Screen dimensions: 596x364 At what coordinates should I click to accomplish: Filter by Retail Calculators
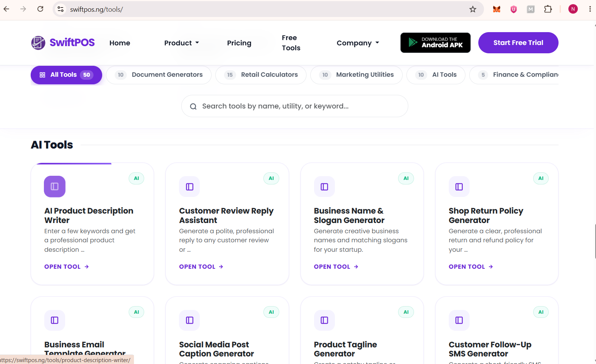pyautogui.click(x=261, y=75)
